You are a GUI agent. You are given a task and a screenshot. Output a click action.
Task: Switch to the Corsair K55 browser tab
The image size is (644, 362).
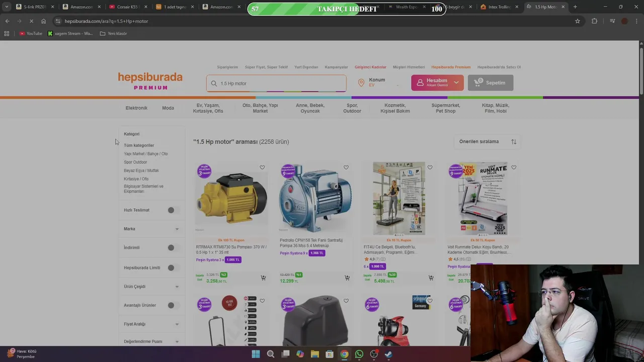[x=127, y=7]
